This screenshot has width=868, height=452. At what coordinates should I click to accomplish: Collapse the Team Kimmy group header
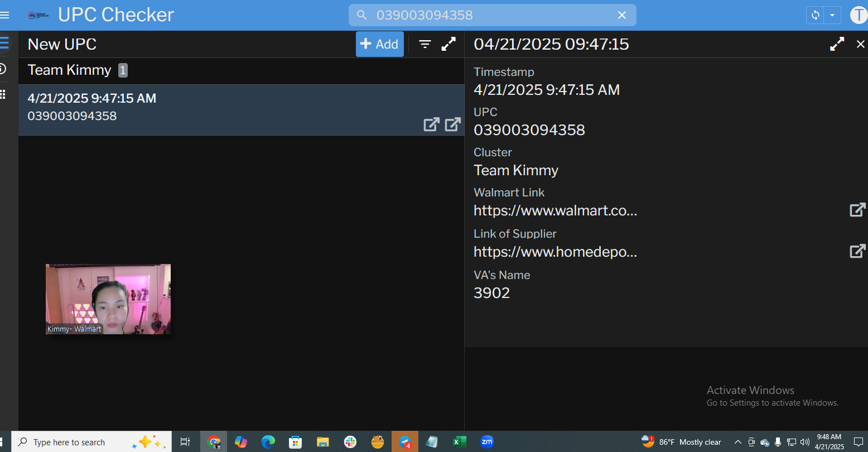pyautogui.click(x=70, y=70)
